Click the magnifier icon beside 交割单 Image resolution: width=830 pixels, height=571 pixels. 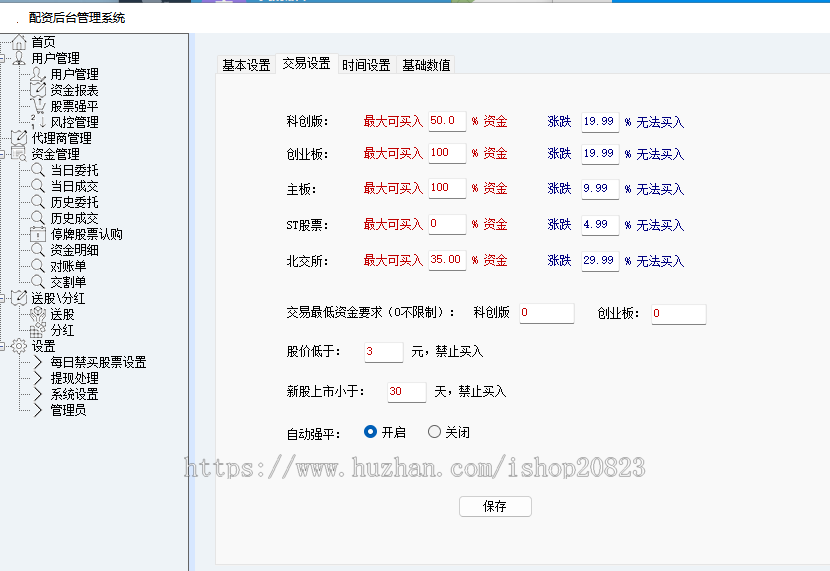click(38, 282)
